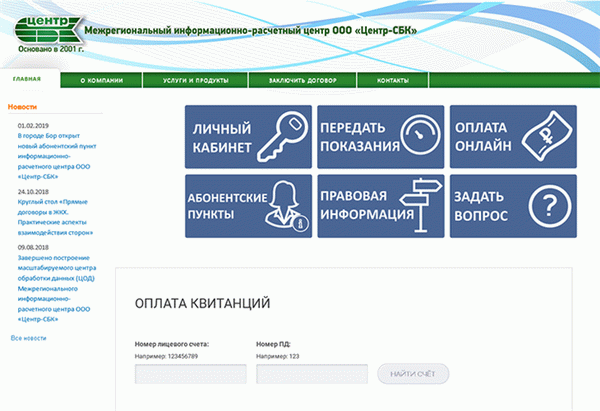The width and height of the screenshot is (600, 411).
Task: Open news about масштабируемого центра обработки данных
Action: point(57,289)
